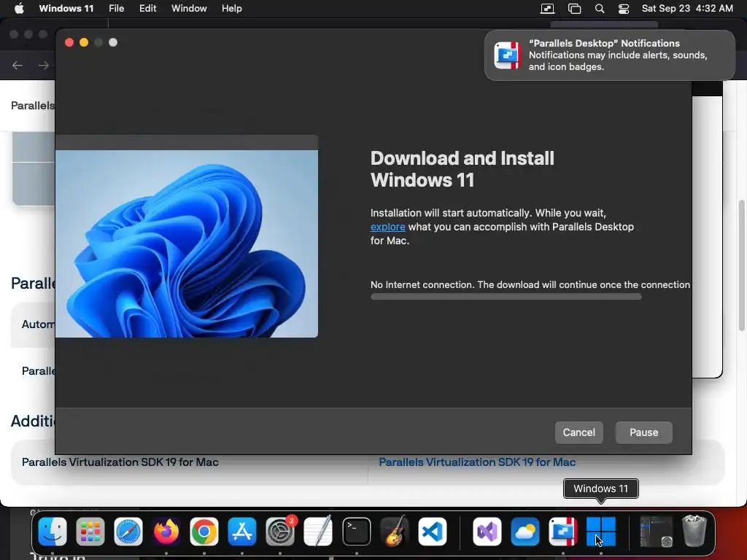Open the recent-apps stack thumbnail in Dock
Image resolution: width=747 pixels, height=560 pixels.
[656, 531]
